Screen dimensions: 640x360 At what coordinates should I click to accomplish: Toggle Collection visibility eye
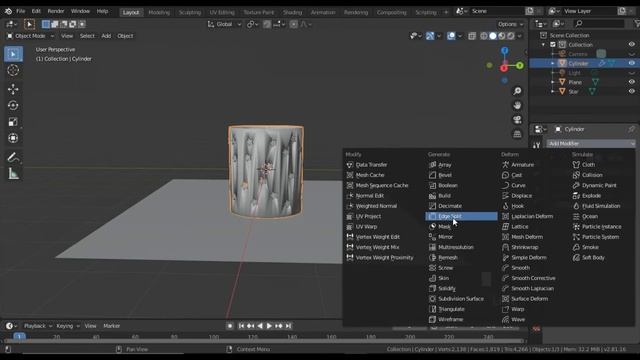pos(631,44)
